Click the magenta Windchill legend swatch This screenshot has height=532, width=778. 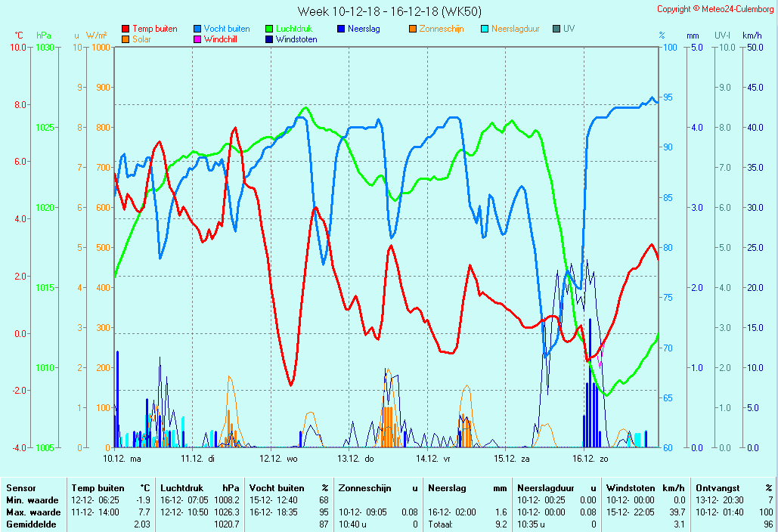[x=197, y=40]
